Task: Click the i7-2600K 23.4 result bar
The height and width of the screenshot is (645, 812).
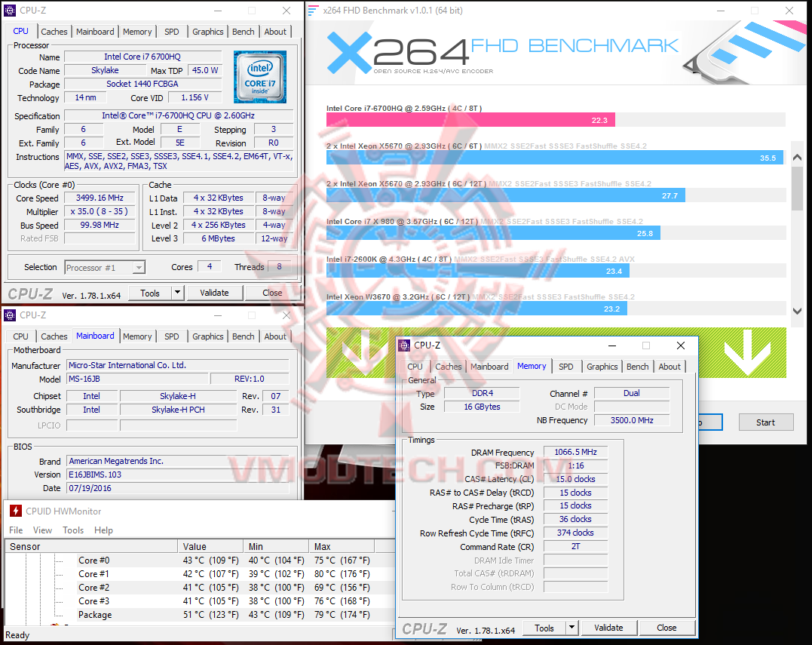Action: point(478,270)
